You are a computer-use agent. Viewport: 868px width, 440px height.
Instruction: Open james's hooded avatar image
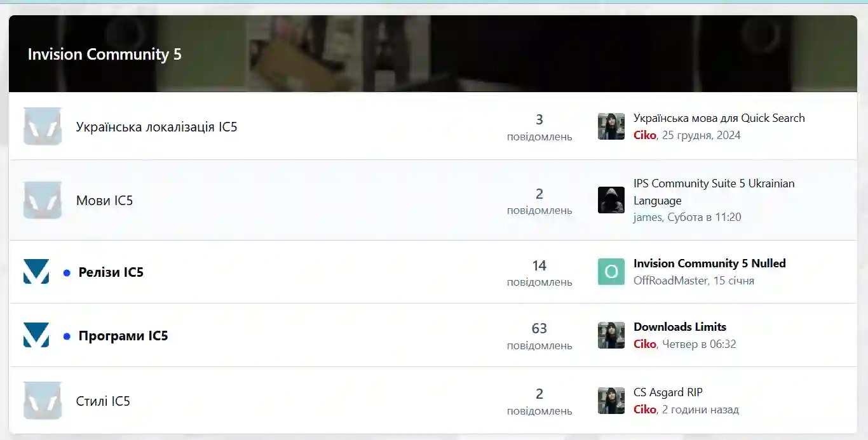[x=611, y=200]
